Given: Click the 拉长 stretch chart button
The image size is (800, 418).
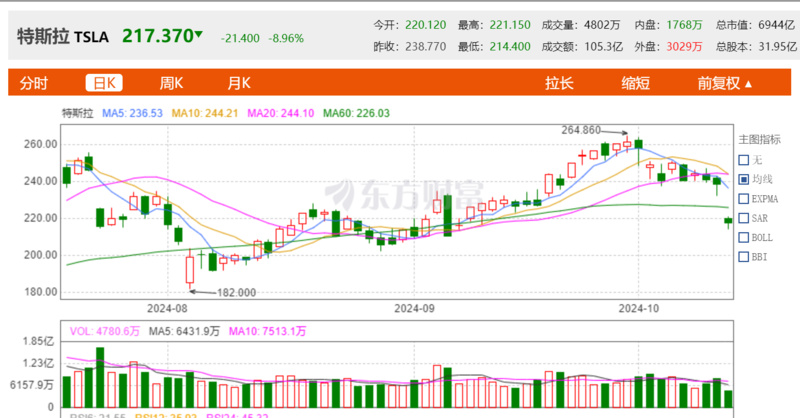Looking at the screenshot, I should 559,83.
